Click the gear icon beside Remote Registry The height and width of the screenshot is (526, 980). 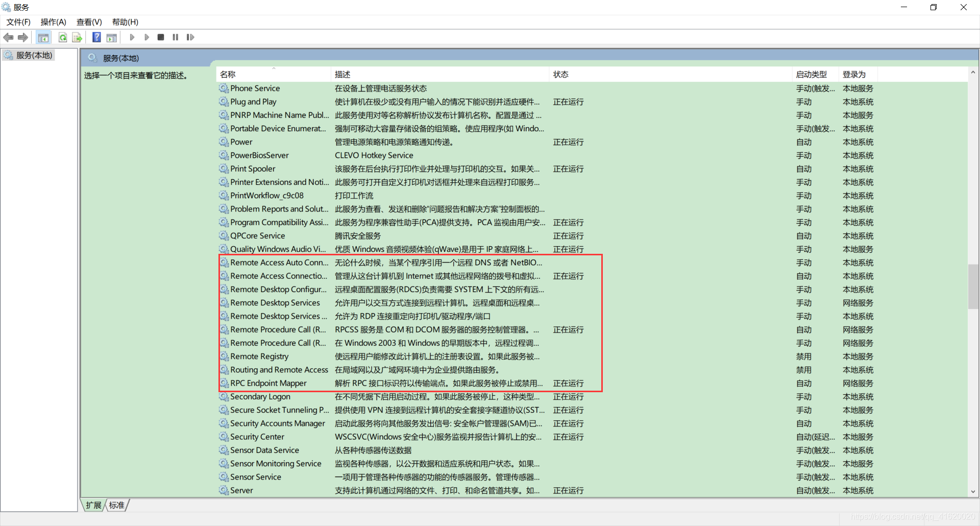click(224, 356)
